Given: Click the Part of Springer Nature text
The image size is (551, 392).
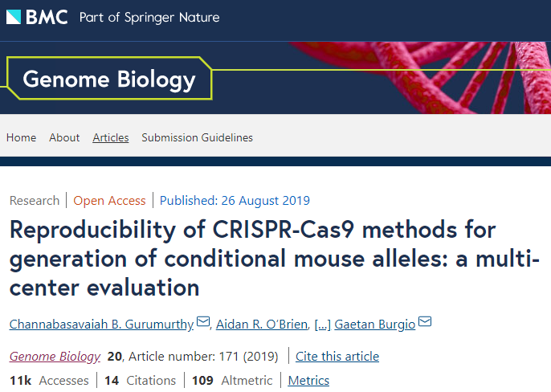Looking at the screenshot, I should click(x=149, y=17).
